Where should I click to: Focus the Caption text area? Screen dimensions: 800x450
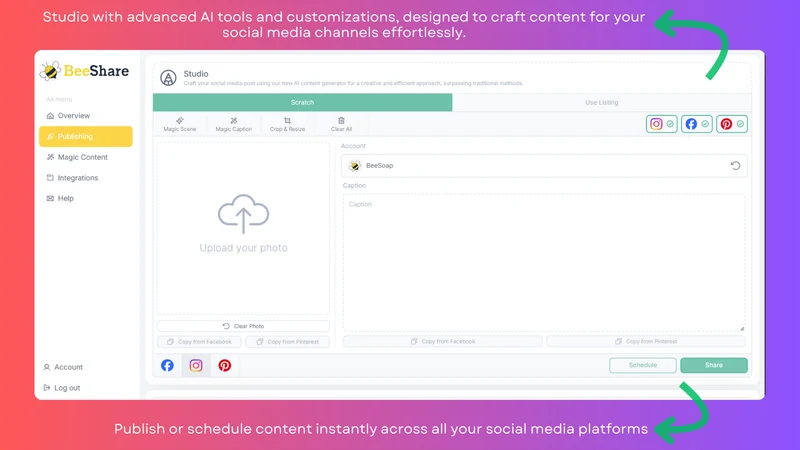click(x=544, y=263)
